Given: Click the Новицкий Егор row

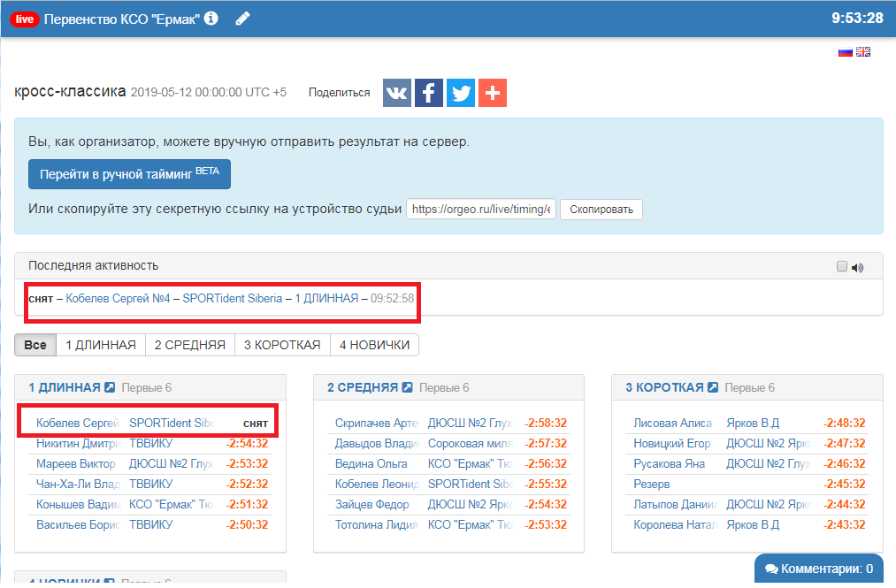Looking at the screenshot, I should [747, 443].
